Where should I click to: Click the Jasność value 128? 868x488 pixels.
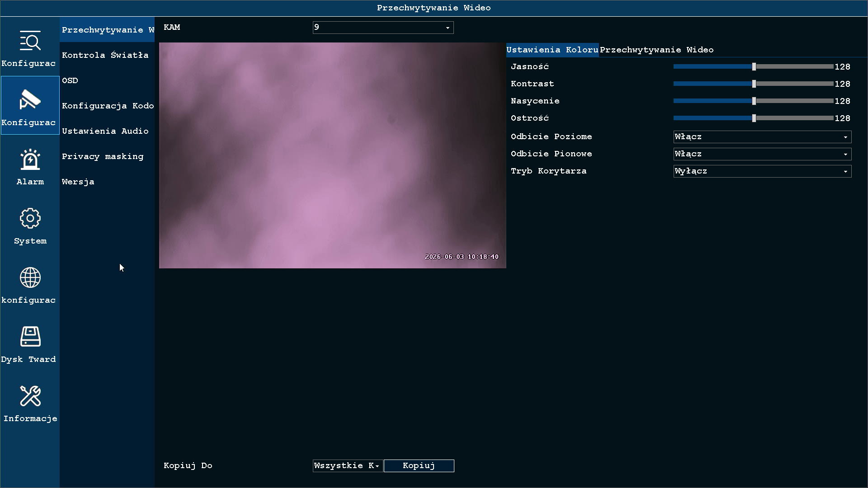tap(842, 67)
